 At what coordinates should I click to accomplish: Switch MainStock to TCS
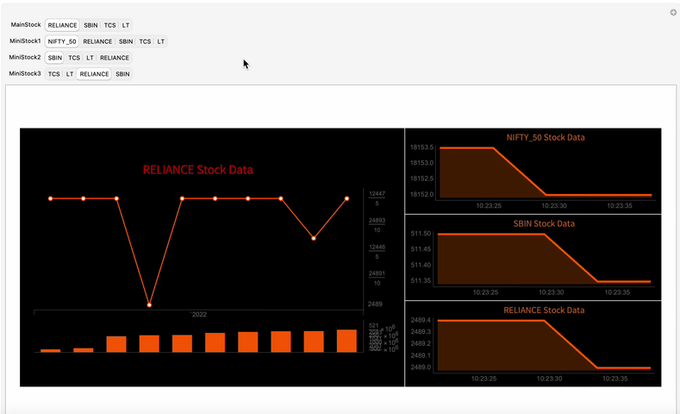tap(111, 24)
